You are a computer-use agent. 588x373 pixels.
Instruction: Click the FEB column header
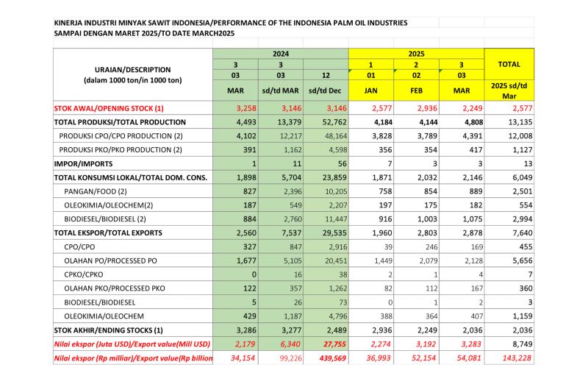(416, 90)
